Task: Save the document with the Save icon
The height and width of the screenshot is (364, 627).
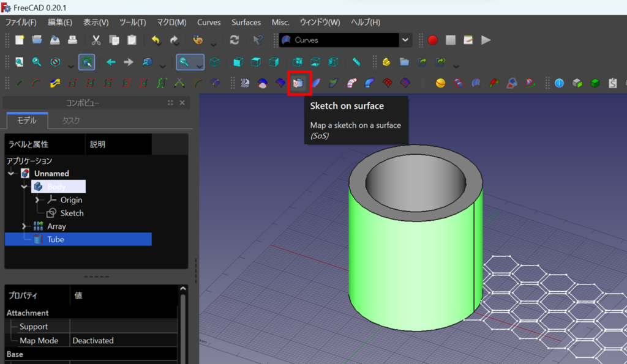Action: point(54,40)
